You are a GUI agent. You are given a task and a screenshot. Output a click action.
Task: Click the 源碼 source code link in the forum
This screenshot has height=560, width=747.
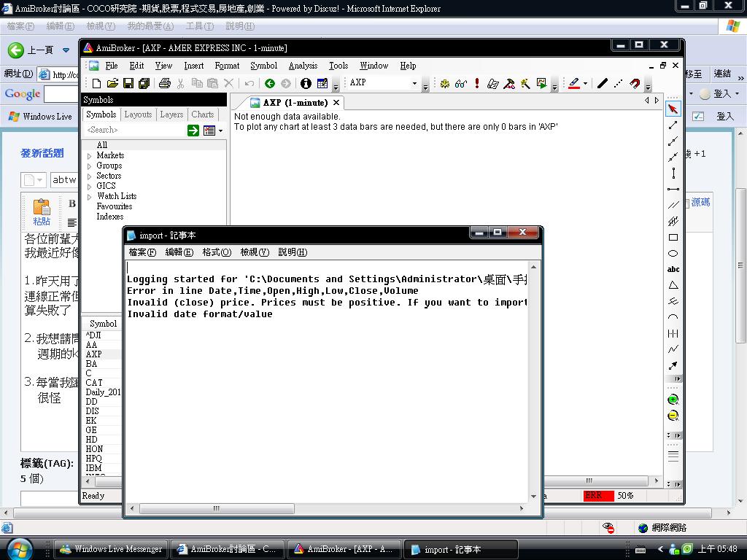[x=700, y=203]
